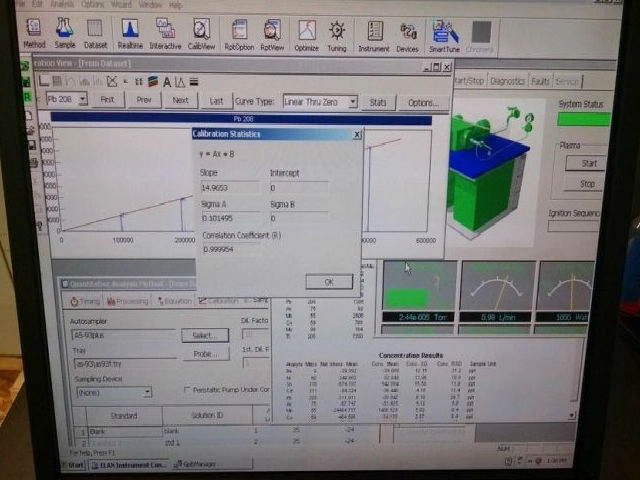The image size is (640, 480).
Task: Open the Devices toolbar icon
Action: pyautogui.click(x=408, y=33)
